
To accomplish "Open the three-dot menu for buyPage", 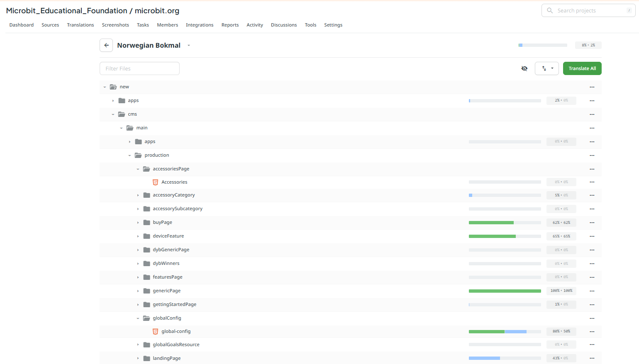I will (x=592, y=223).
